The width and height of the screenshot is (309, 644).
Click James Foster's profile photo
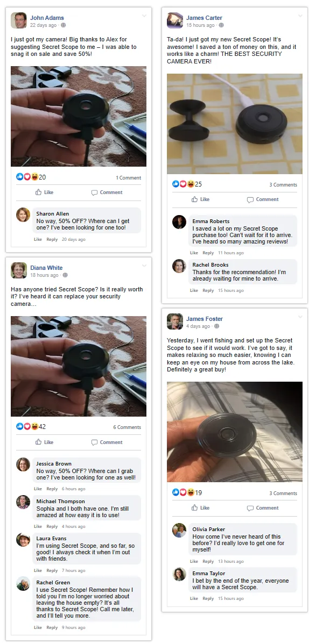[x=175, y=321]
